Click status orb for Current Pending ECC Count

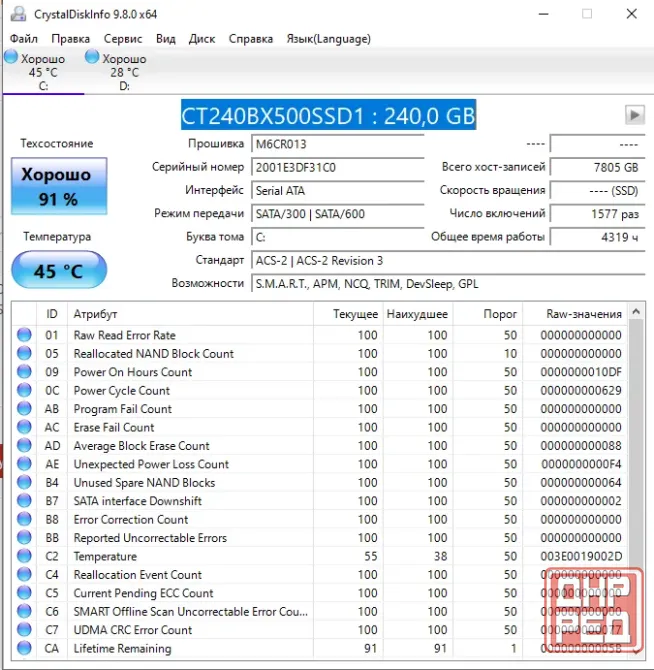(24, 593)
